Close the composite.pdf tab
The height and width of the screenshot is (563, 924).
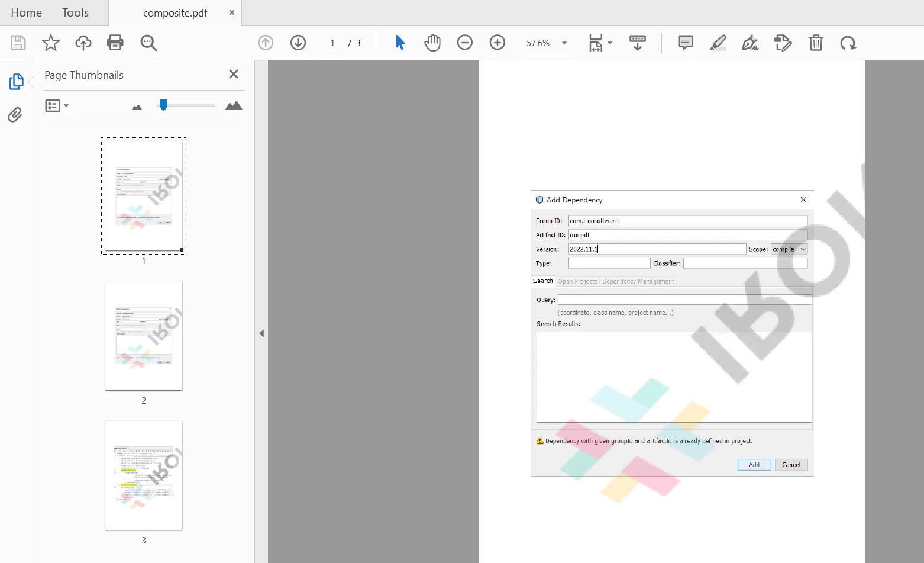point(232,12)
